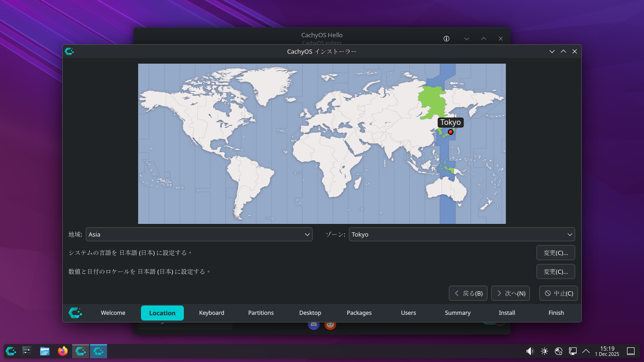Close the CachyOS installer window
Screen dimensions: 644x362
[x=575, y=51]
